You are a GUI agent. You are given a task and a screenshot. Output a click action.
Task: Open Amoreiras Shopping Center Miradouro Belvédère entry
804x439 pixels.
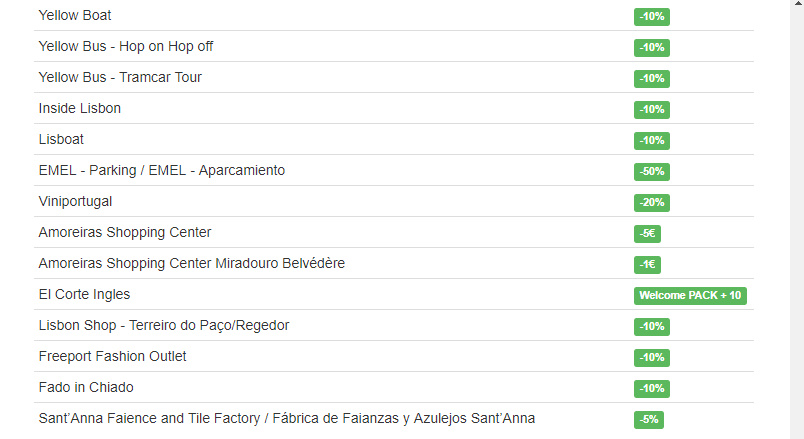[192, 263]
